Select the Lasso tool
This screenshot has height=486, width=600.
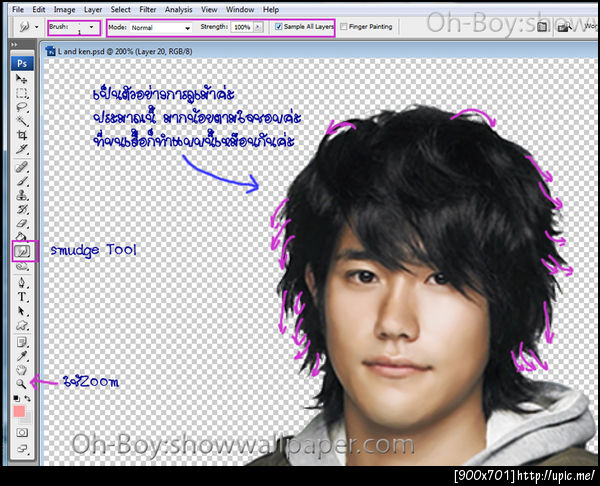pyautogui.click(x=21, y=108)
